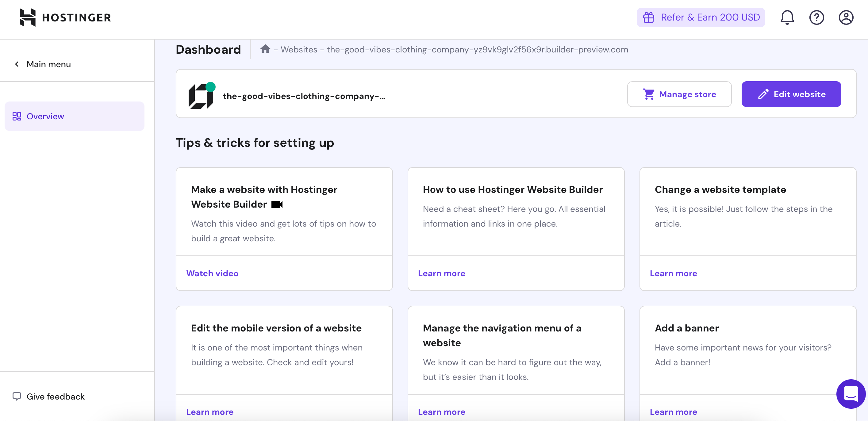
Task: Click the notification bell icon
Action: coord(787,17)
